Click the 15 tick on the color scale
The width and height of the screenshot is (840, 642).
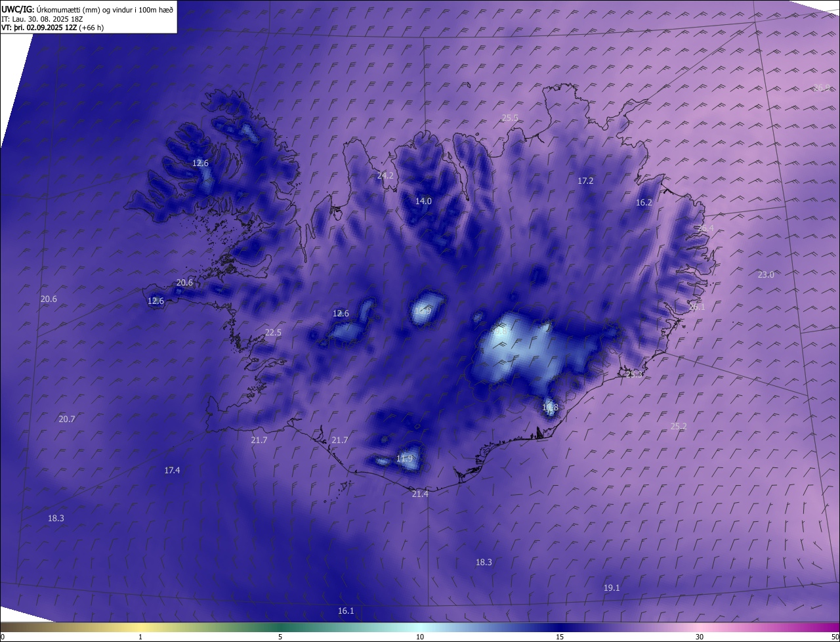(560, 637)
